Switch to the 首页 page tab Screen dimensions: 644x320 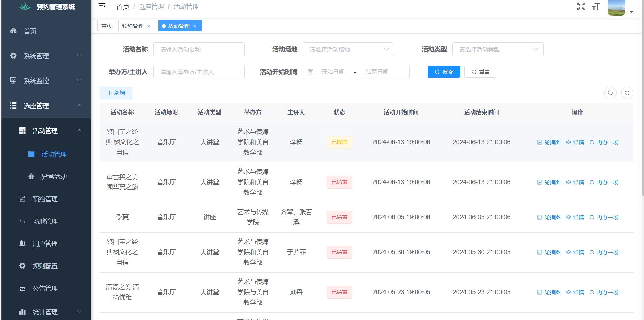[x=107, y=26]
